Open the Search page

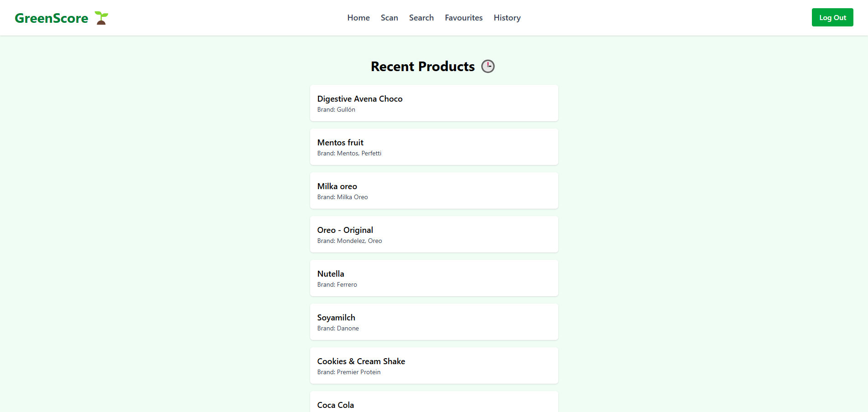pyautogui.click(x=421, y=18)
